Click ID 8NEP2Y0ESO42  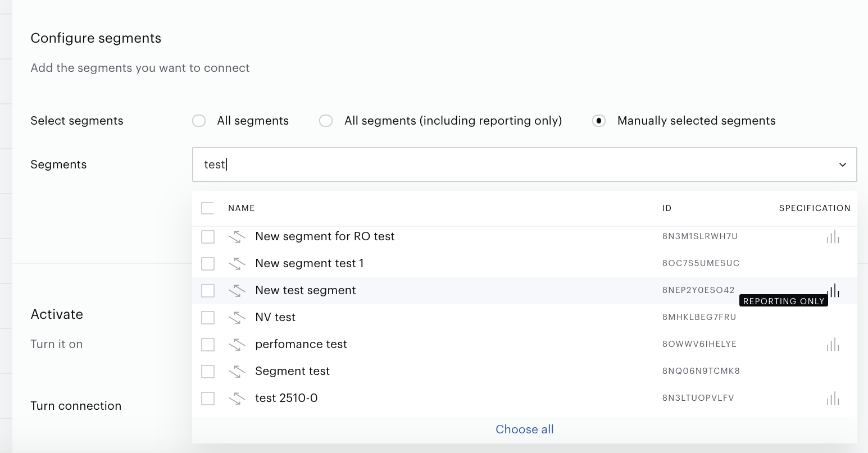tap(698, 290)
